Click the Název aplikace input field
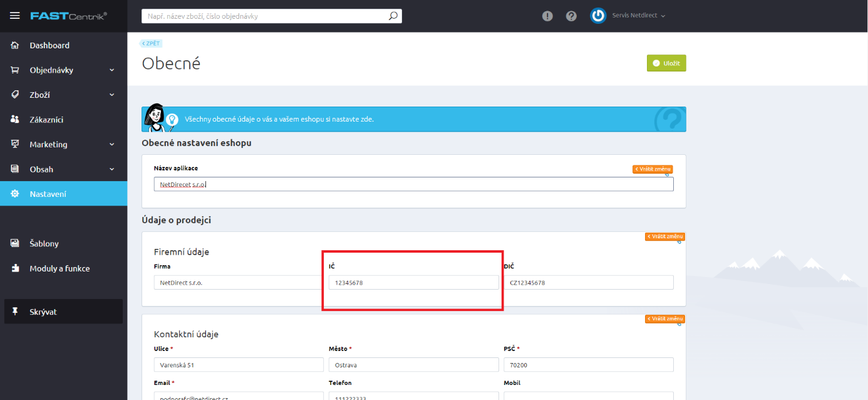Screen dimensions: 868x400 tap(414, 184)
